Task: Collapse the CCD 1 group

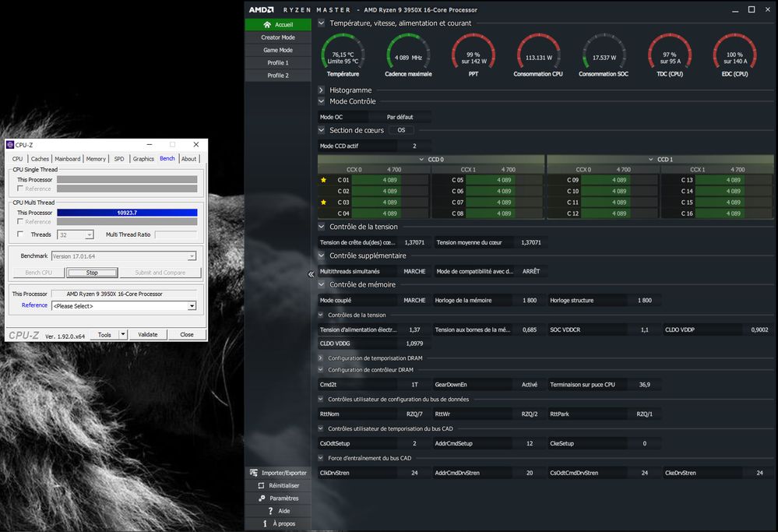Action: click(650, 160)
